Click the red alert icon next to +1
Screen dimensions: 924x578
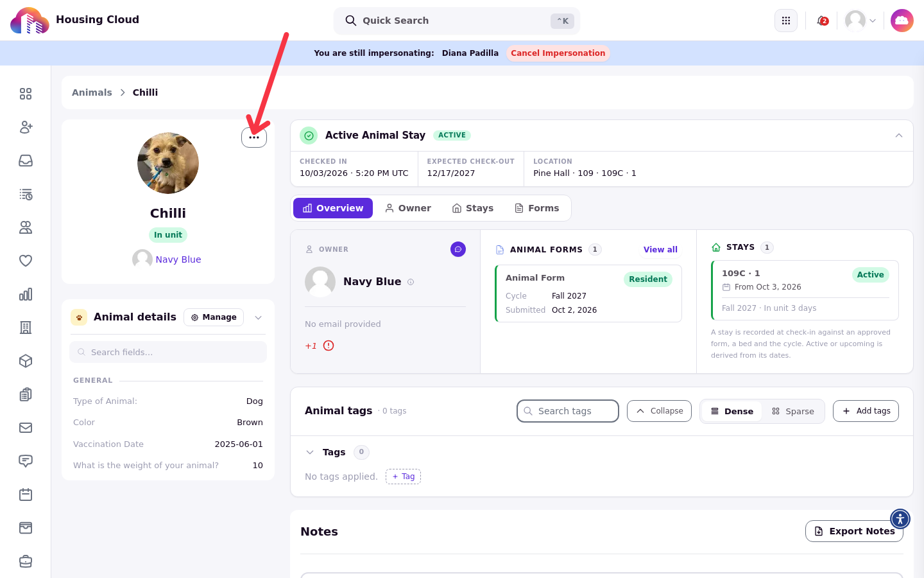click(329, 346)
